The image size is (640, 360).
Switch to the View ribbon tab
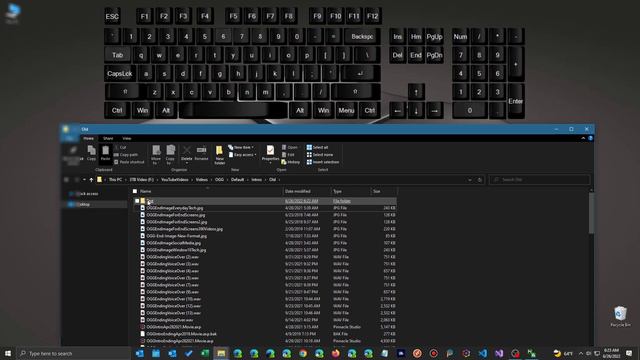click(x=127, y=138)
